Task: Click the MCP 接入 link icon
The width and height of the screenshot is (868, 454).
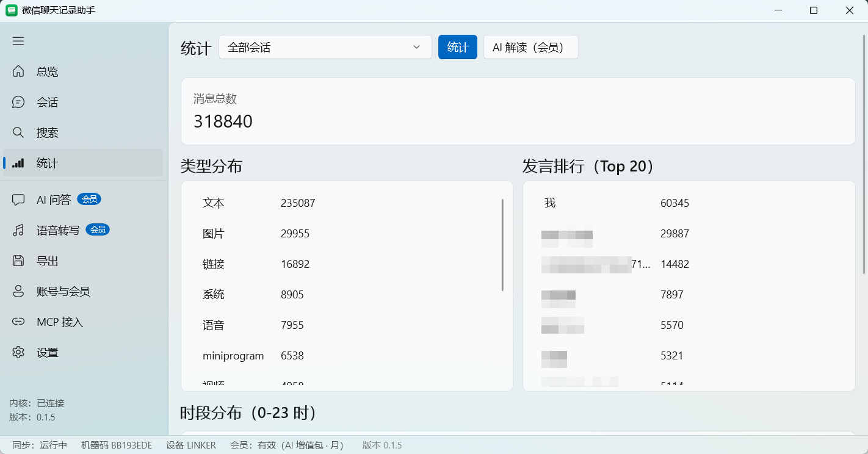Action: pyautogui.click(x=18, y=322)
